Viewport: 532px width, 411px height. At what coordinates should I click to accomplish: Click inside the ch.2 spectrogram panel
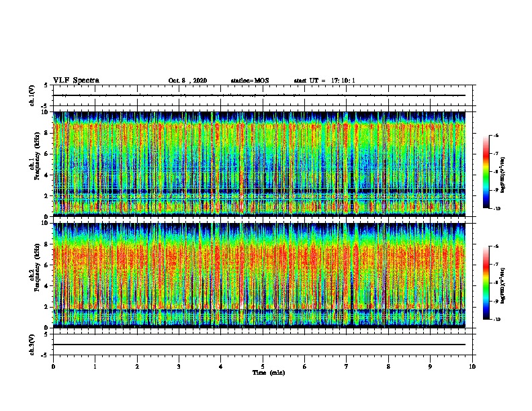tap(259, 275)
